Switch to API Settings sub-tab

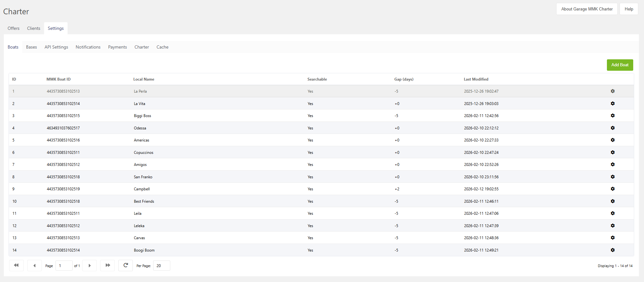[56, 47]
